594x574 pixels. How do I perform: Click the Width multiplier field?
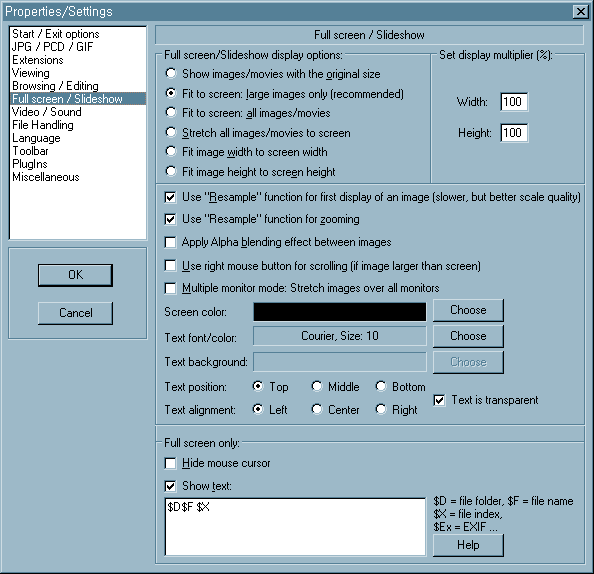(x=514, y=102)
